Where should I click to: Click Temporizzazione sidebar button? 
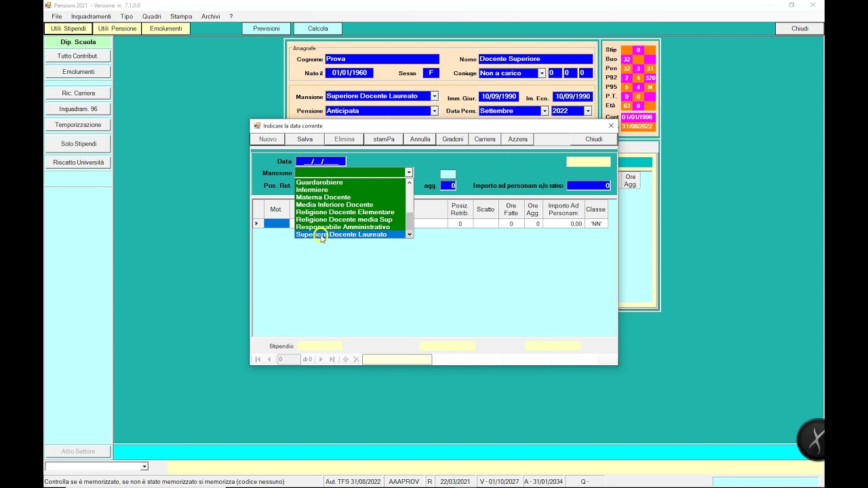tap(78, 125)
